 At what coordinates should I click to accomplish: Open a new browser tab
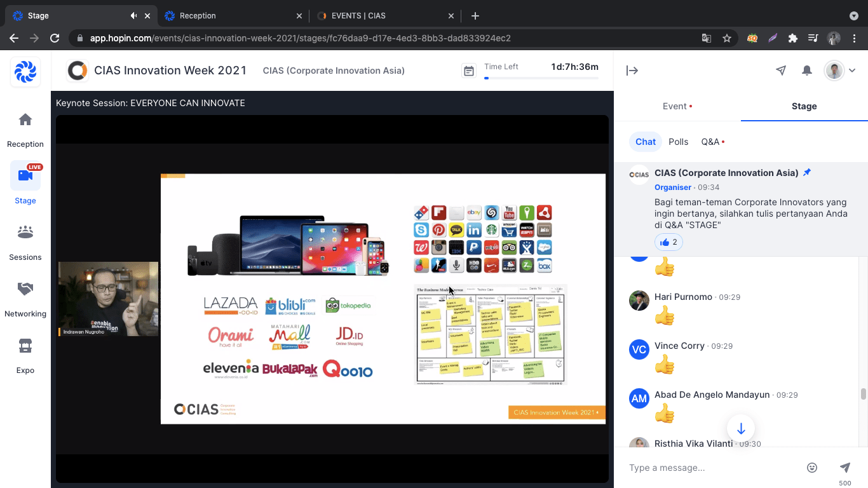pos(475,16)
